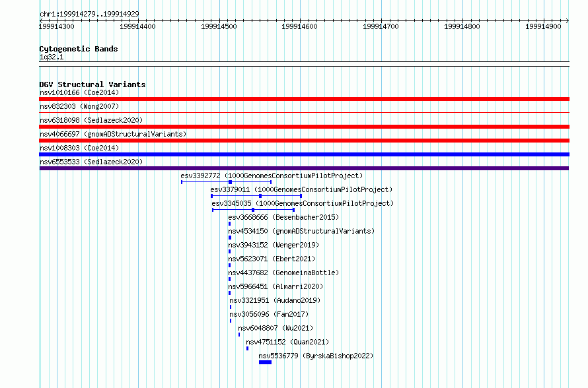Click ruler position 199914300
Viewport: 588px width, 388px height.
click(57, 26)
